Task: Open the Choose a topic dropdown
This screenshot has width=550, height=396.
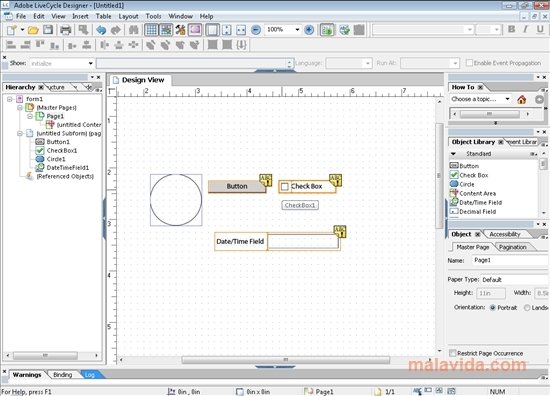Action: 507,99
